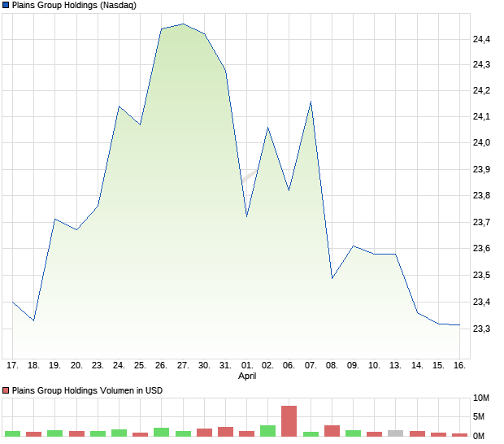Image resolution: width=504 pixels, height=444 pixels.
Task: Click the red volume bar for 16.
Action: 459,435
